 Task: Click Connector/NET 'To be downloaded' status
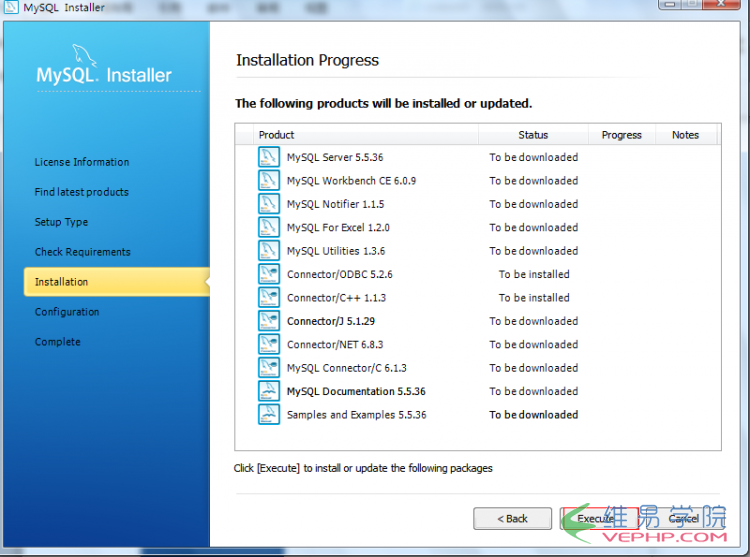tap(533, 345)
